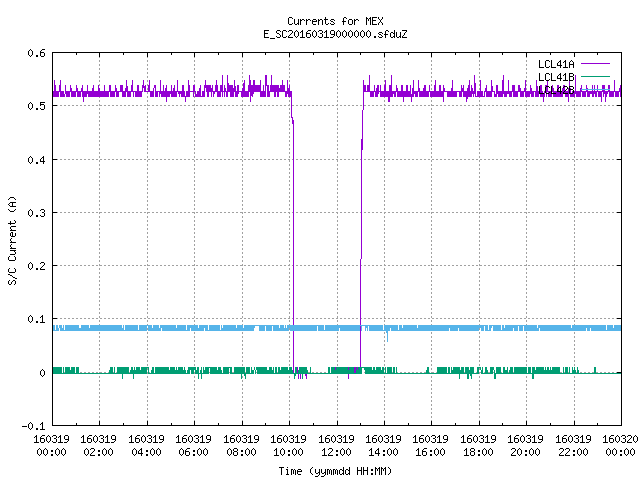The width and height of the screenshot is (640, 480).
Task: Click the x-axis tick label 160319 10:00
Action: (x=289, y=446)
